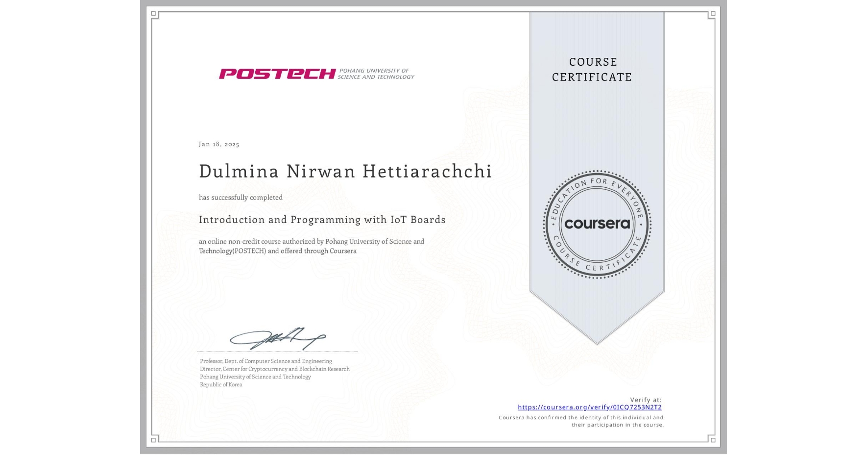The width and height of the screenshot is (868, 455).
Task: Click the 'has successfully completed' text
Action: 241,197
